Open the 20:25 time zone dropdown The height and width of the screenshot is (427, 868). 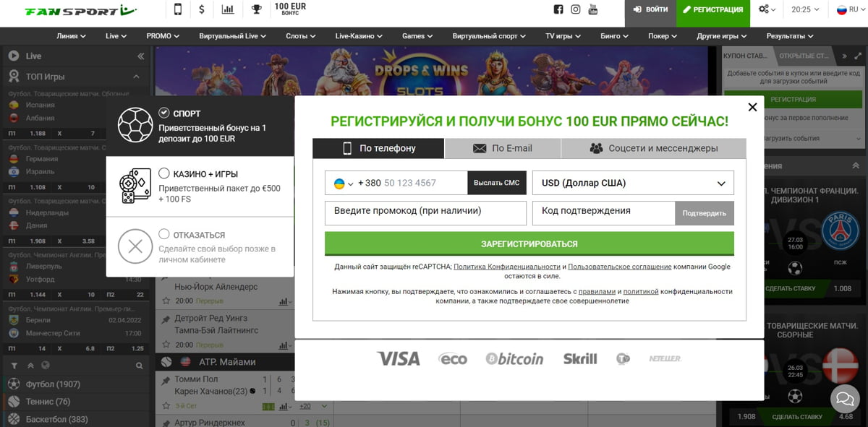point(806,10)
